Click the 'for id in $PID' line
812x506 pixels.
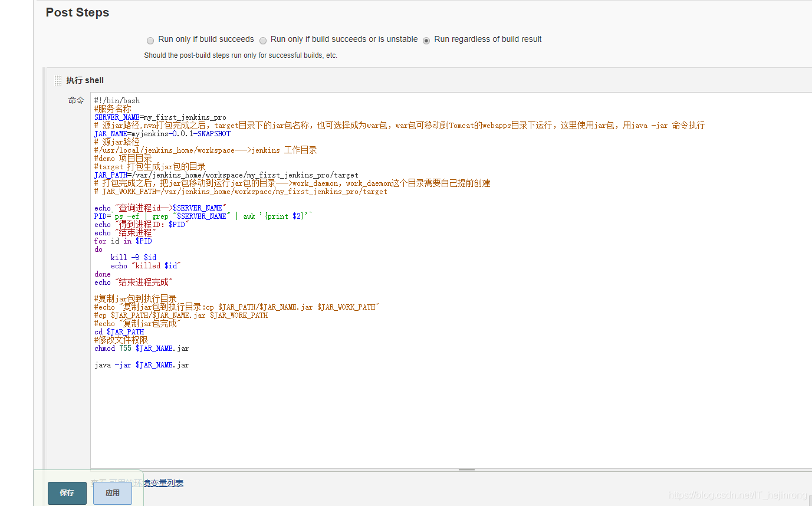(123, 241)
